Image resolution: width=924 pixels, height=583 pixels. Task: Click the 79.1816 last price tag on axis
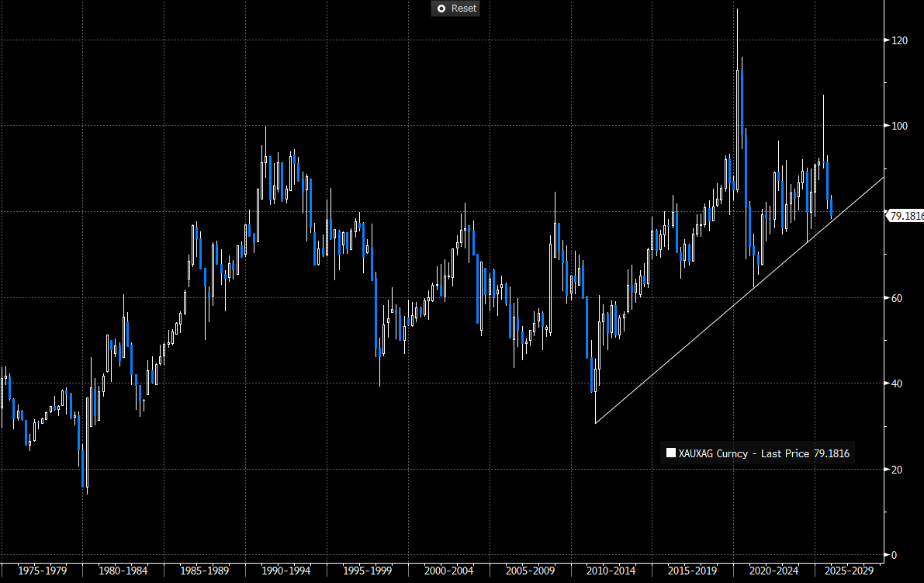(906, 216)
